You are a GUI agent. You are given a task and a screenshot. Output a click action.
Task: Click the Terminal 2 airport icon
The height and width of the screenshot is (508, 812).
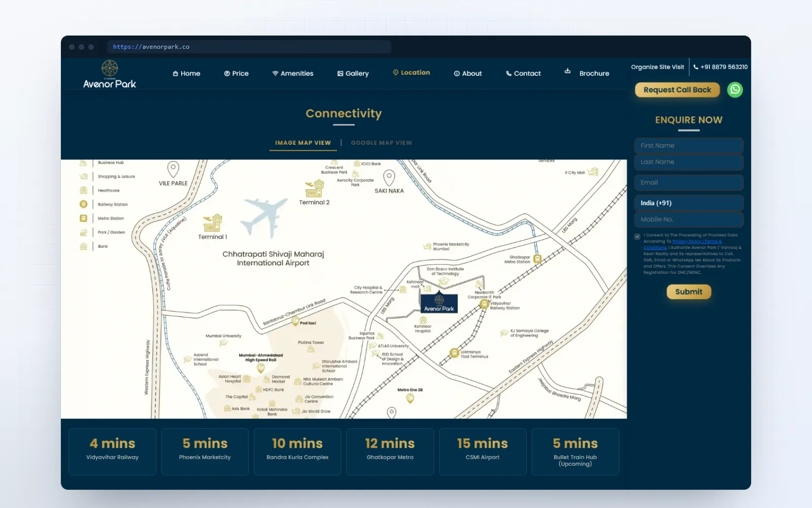tap(315, 188)
